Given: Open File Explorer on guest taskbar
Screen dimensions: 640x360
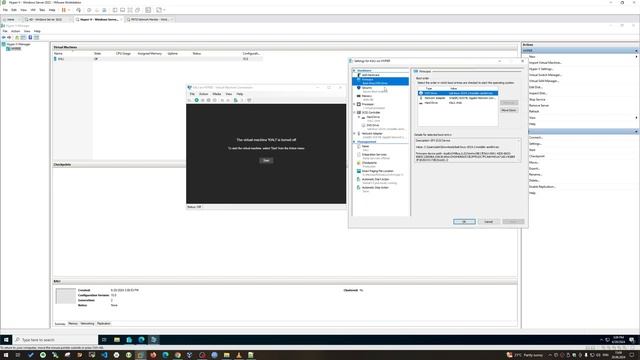Looking at the screenshot, I should (x=117, y=340).
